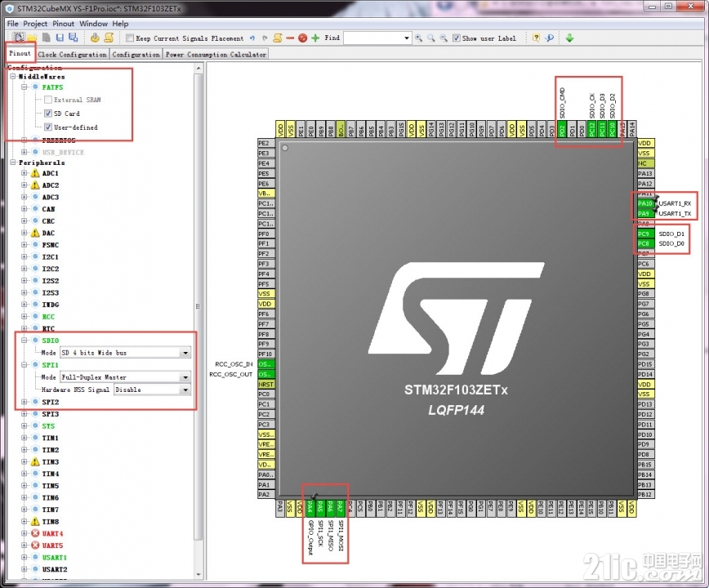This screenshot has height=588, width=709.
Task: Click the warning icon next to ADC1
Action: (35, 173)
